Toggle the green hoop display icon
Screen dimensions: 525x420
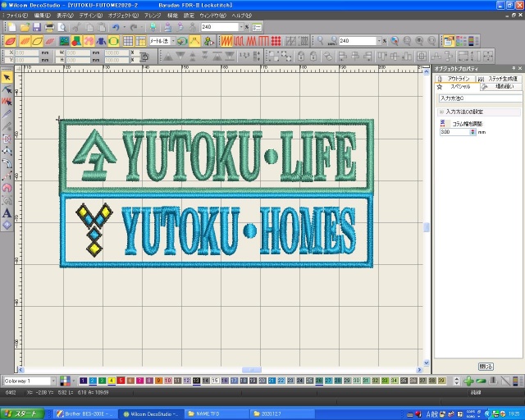113,41
